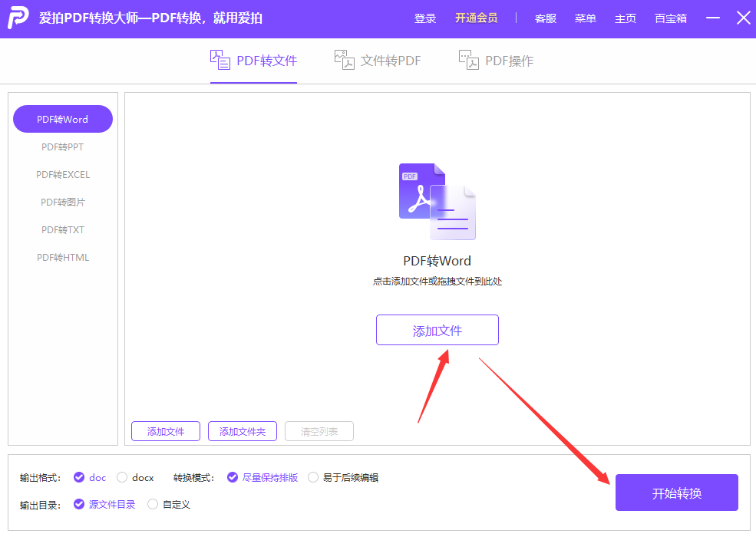Open the 菜单 menu
756x537 pixels.
point(586,18)
